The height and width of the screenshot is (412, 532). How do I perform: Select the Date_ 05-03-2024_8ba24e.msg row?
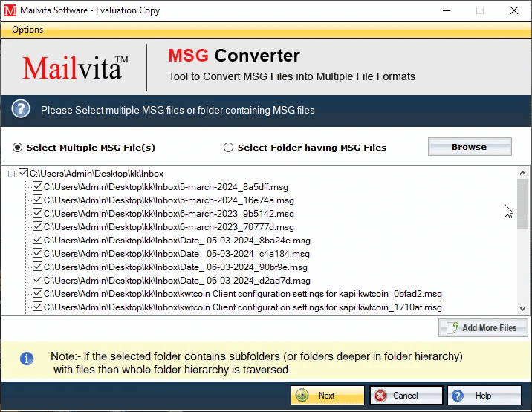(177, 241)
